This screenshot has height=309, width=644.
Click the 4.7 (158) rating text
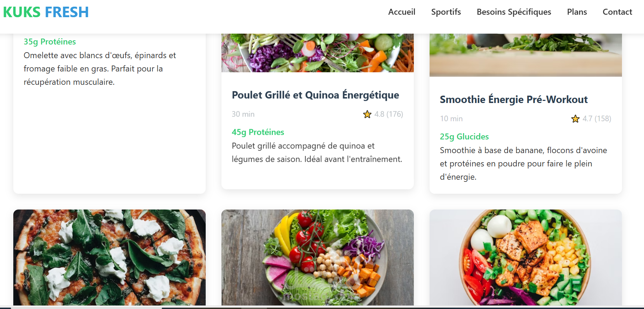tap(596, 119)
